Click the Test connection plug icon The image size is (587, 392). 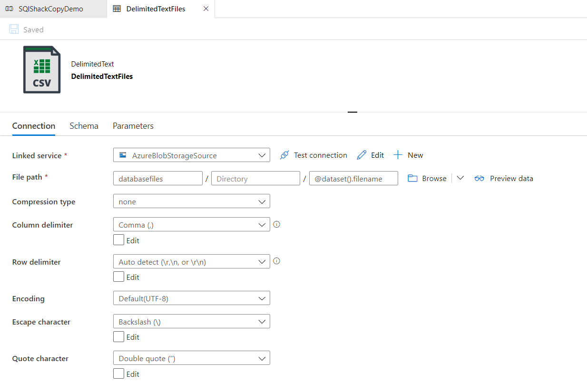pyautogui.click(x=284, y=155)
